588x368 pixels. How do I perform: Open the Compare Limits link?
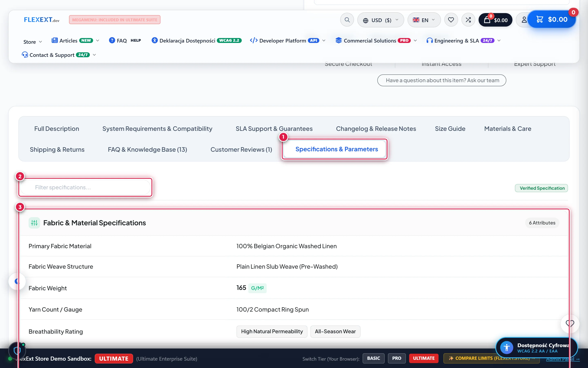click(491, 358)
